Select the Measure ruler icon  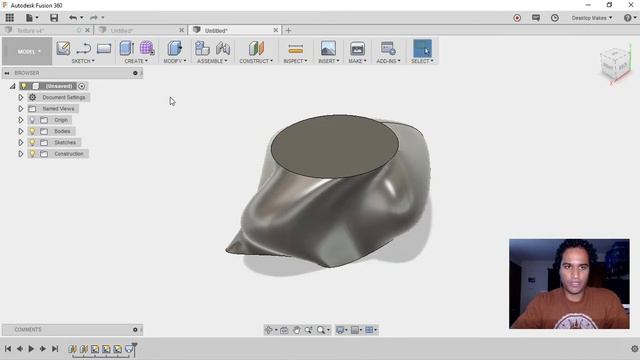tap(296, 49)
